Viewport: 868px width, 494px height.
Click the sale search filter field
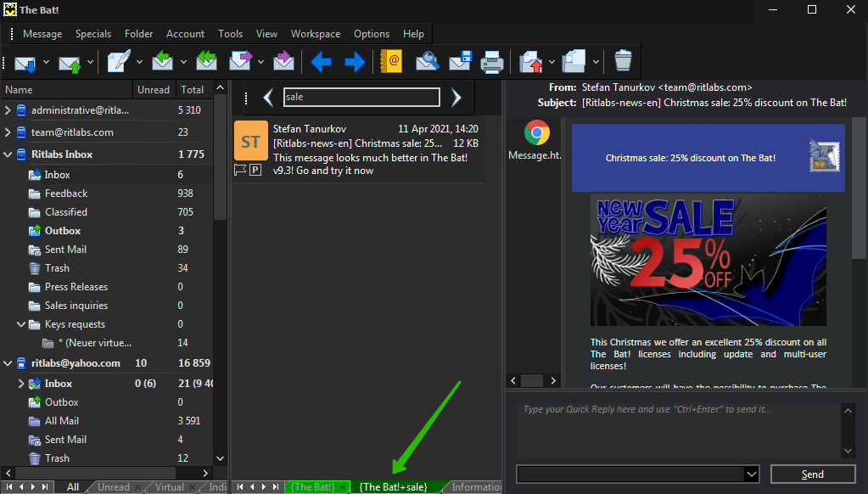click(361, 97)
